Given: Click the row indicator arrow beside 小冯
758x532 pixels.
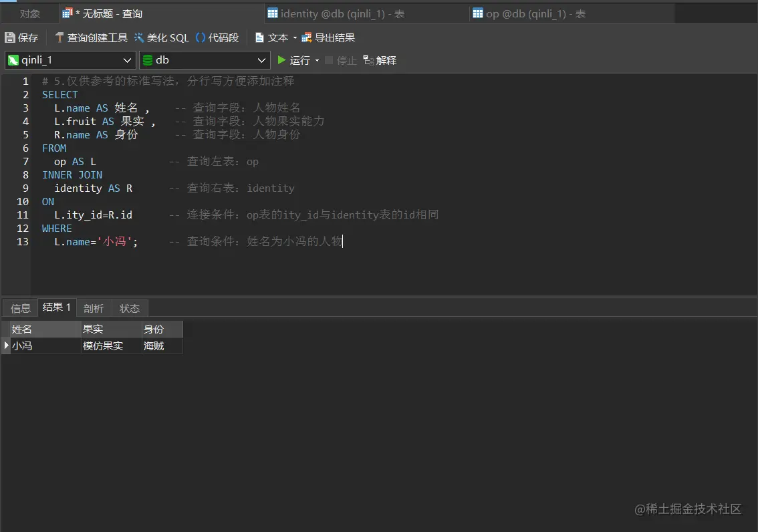Looking at the screenshot, I should coord(6,346).
